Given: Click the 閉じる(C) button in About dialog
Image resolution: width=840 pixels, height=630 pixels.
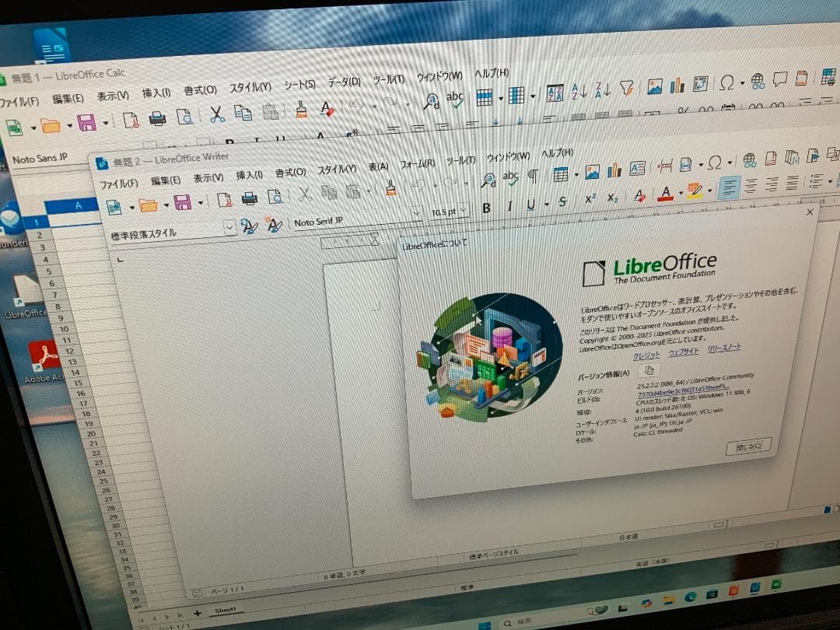Looking at the screenshot, I should [x=747, y=446].
